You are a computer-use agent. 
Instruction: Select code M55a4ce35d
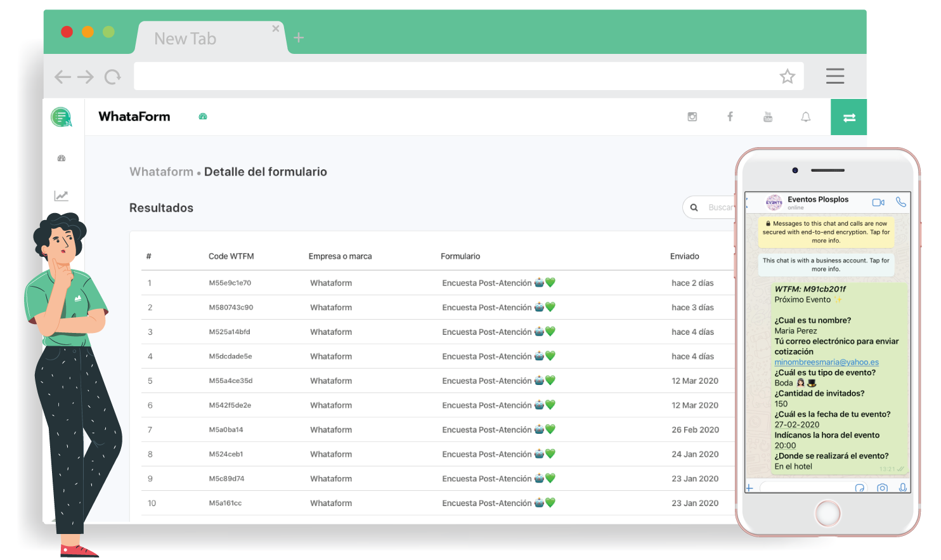231,381
